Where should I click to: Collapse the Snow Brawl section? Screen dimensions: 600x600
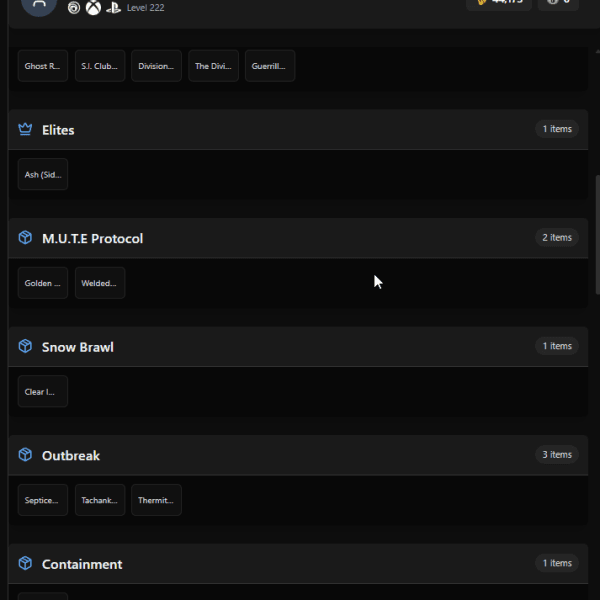[x=298, y=346]
